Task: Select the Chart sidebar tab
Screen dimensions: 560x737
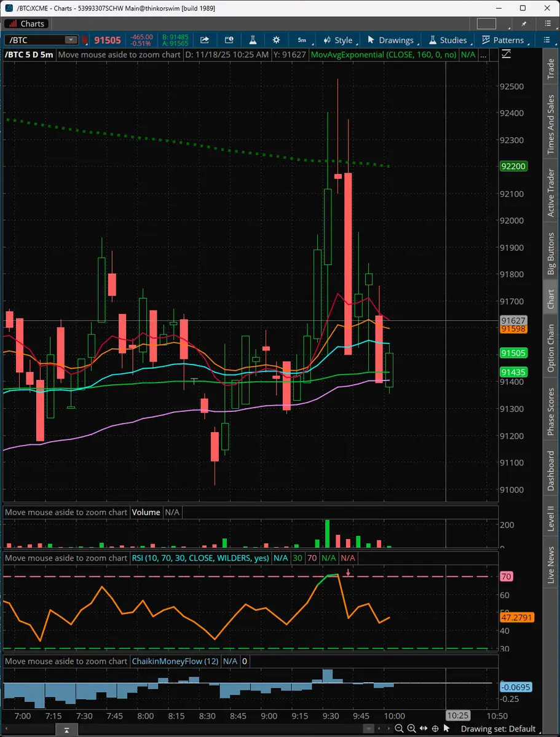Action: tap(551, 299)
